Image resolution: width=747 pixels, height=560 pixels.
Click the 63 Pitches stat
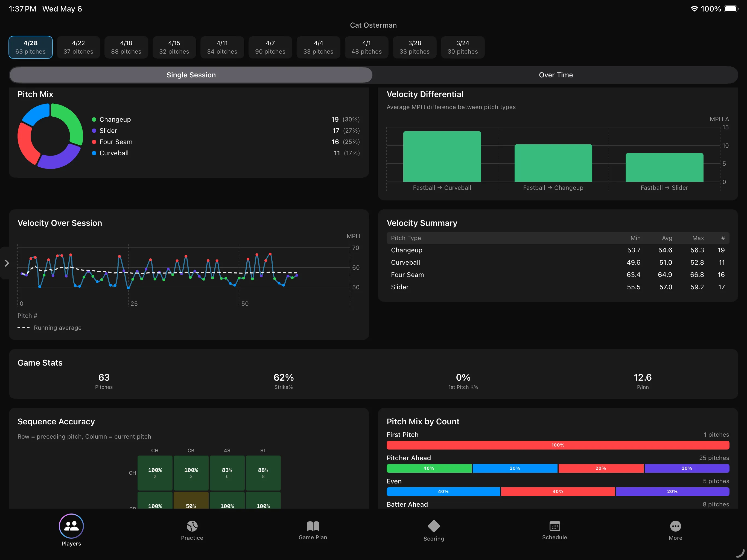pos(104,381)
